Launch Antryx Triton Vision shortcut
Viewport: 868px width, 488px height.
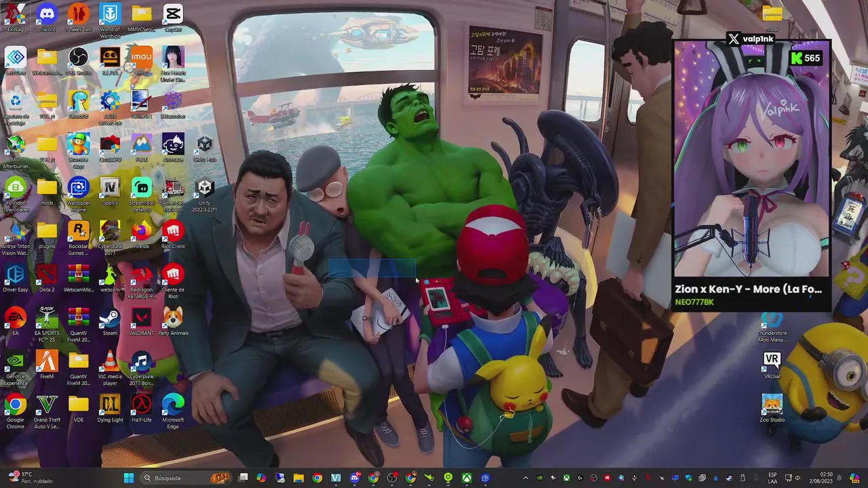[15, 239]
